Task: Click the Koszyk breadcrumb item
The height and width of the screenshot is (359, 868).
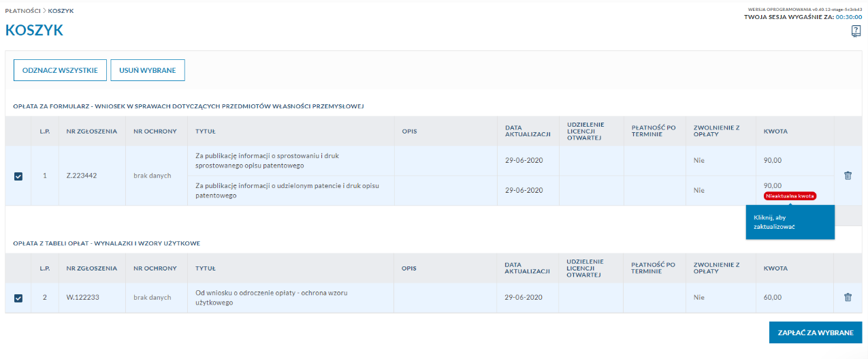Action: pyautogui.click(x=61, y=11)
